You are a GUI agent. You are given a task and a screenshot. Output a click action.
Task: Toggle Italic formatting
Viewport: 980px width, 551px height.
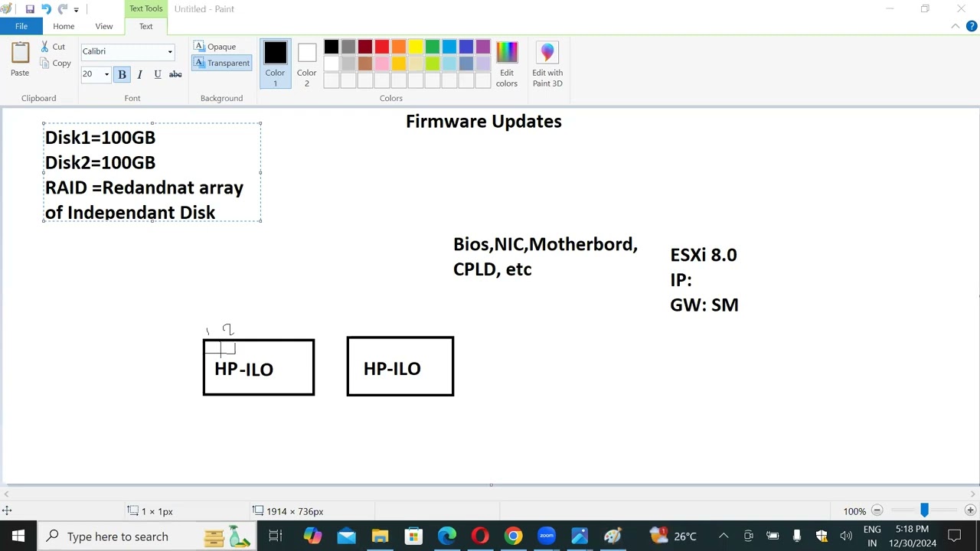(139, 74)
